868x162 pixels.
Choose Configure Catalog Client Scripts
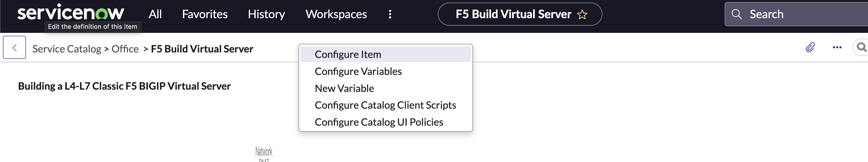tap(385, 105)
